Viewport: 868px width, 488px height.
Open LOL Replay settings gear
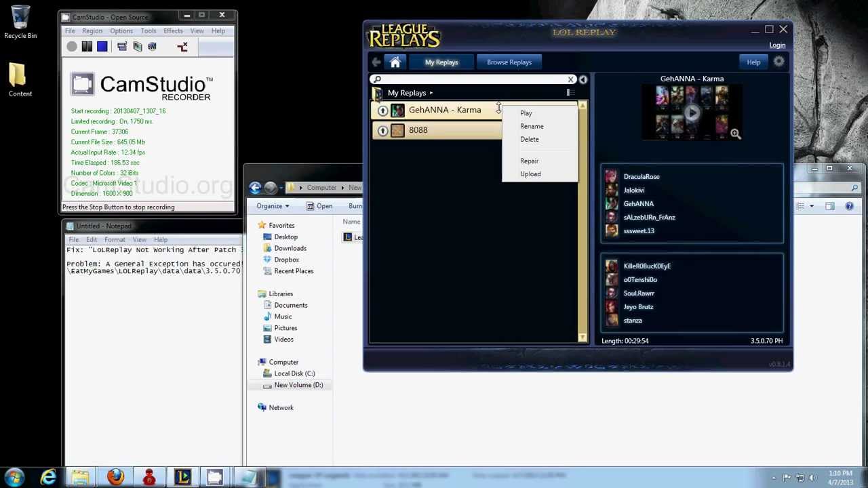click(778, 62)
